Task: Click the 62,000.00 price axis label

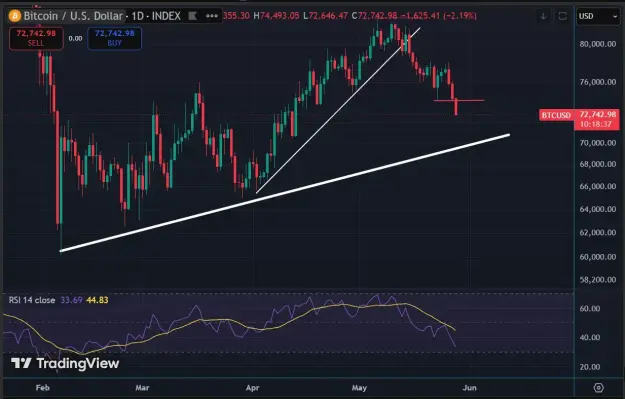Action: click(x=597, y=232)
